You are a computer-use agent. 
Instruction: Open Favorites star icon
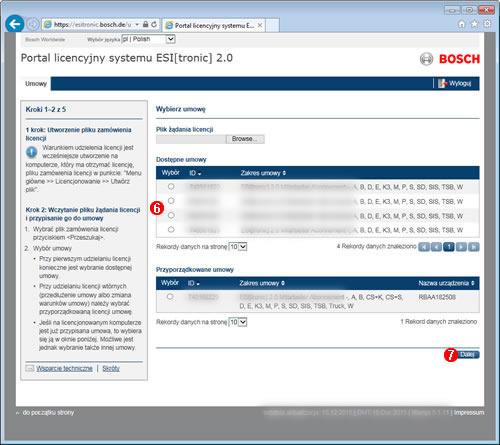coord(474,24)
